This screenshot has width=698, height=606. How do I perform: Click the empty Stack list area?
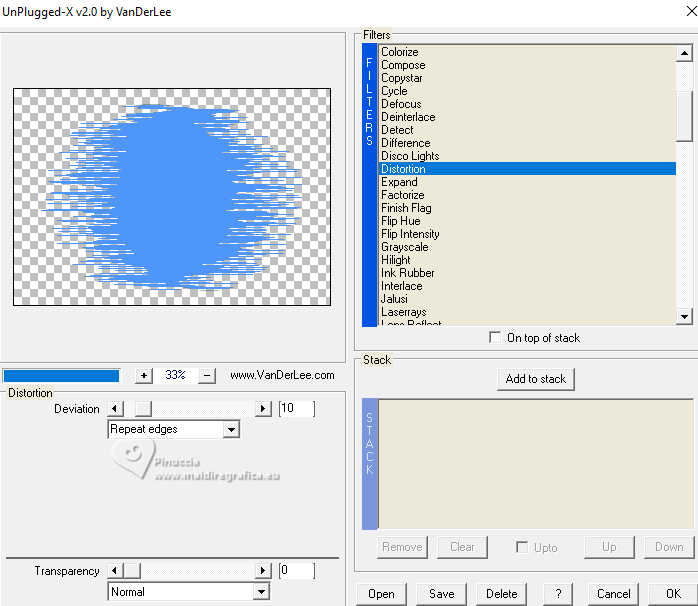click(536, 464)
